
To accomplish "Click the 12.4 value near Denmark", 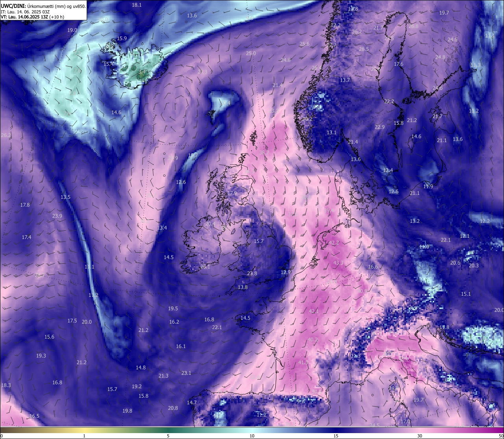I will (x=388, y=170).
